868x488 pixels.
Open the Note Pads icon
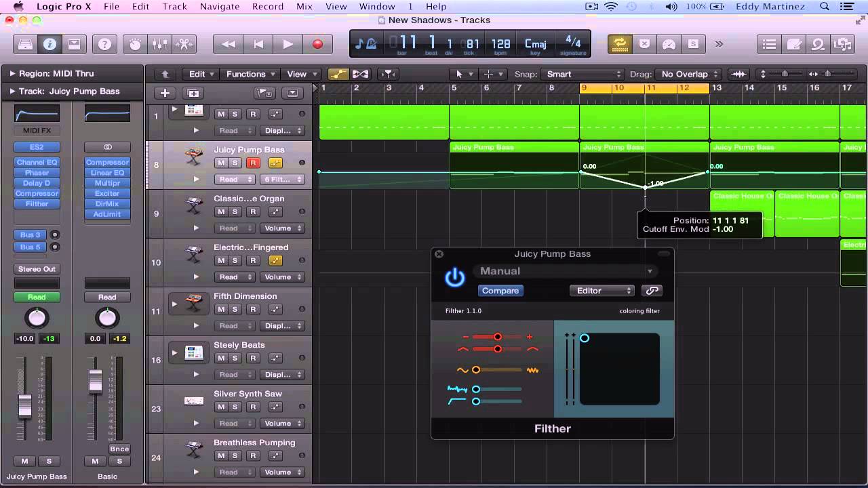point(794,44)
